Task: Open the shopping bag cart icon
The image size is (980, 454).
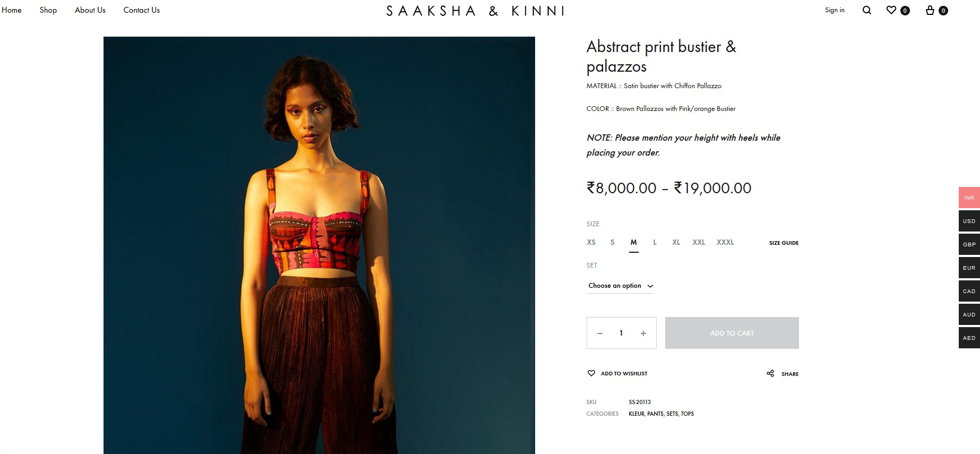Action: (930, 10)
